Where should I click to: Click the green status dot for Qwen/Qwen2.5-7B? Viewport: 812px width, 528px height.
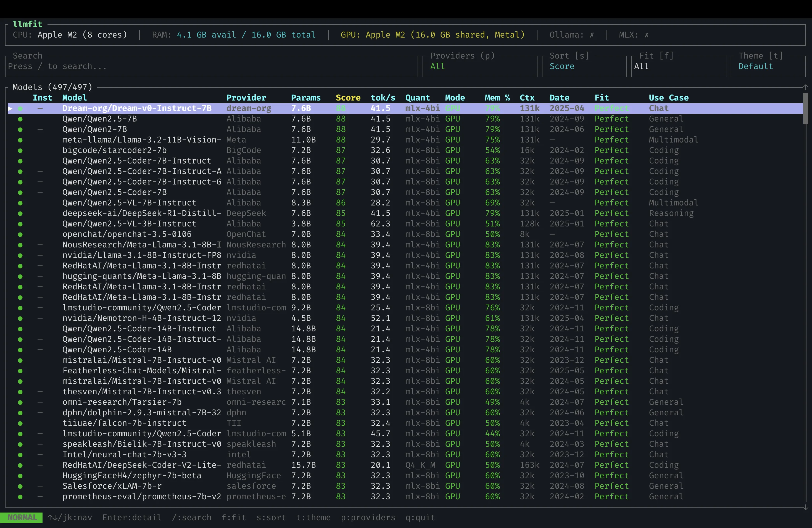click(20, 119)
